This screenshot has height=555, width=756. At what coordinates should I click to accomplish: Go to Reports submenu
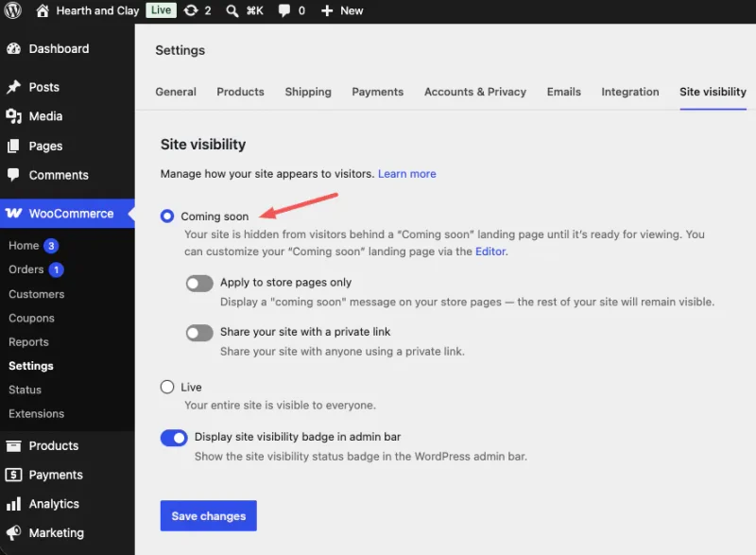(x=28, y=342)
